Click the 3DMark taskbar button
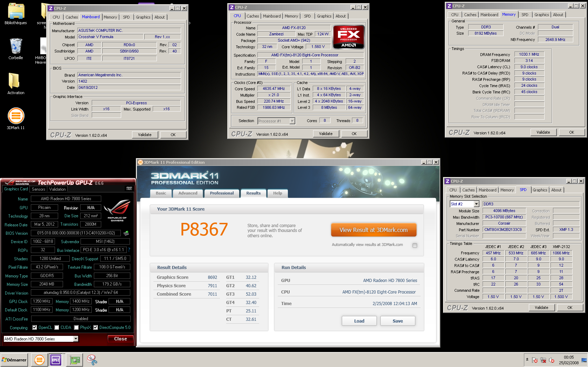Screen dimensions: 588x367 [x=40, y=360]
